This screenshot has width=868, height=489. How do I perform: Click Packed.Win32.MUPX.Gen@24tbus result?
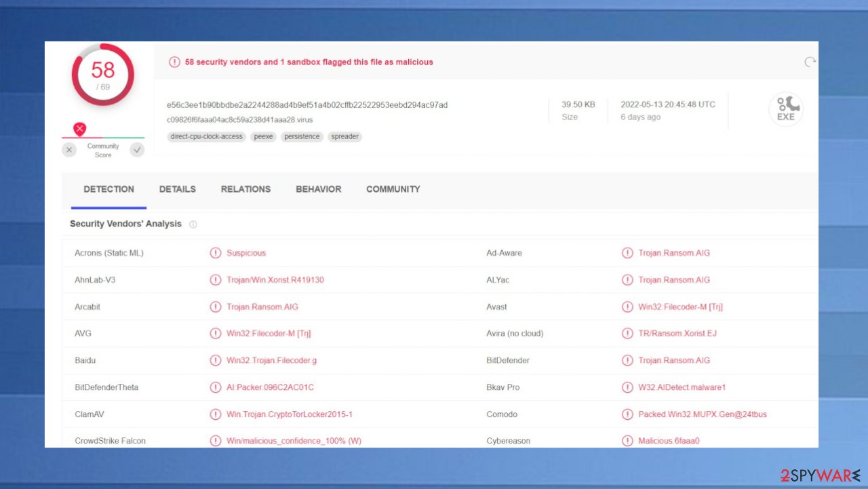click(703, 414)
